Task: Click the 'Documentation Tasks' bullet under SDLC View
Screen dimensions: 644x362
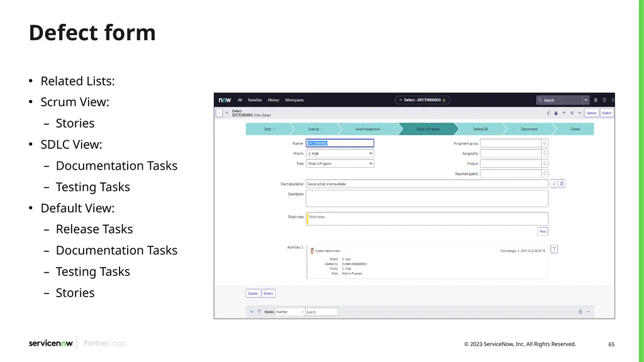Action: click(116, 165)
